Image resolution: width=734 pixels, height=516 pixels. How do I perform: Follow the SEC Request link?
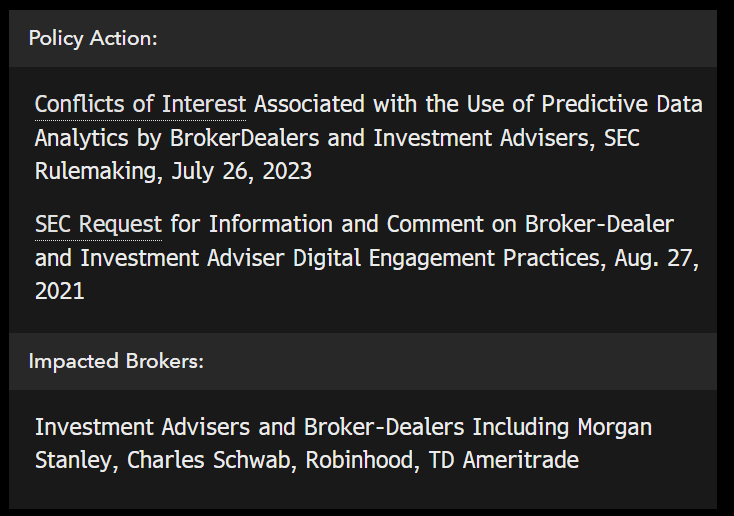pyautogui.click(x=98, y=224)
